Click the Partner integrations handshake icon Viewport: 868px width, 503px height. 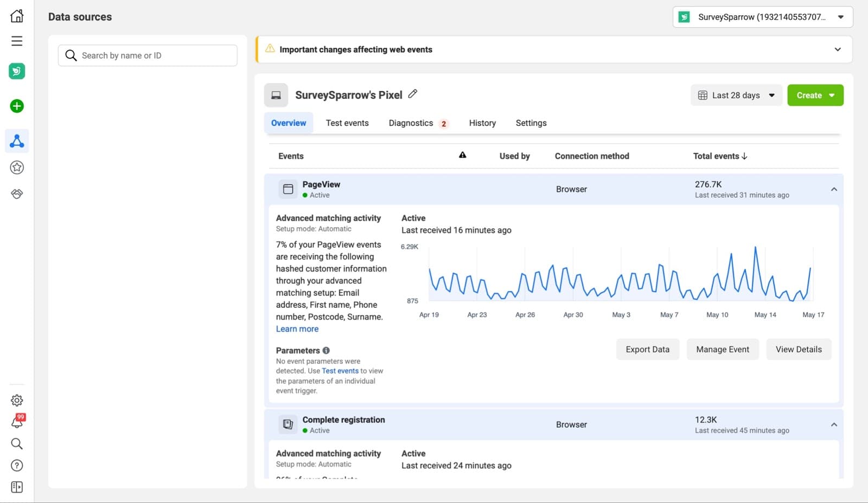click(17, 194)
